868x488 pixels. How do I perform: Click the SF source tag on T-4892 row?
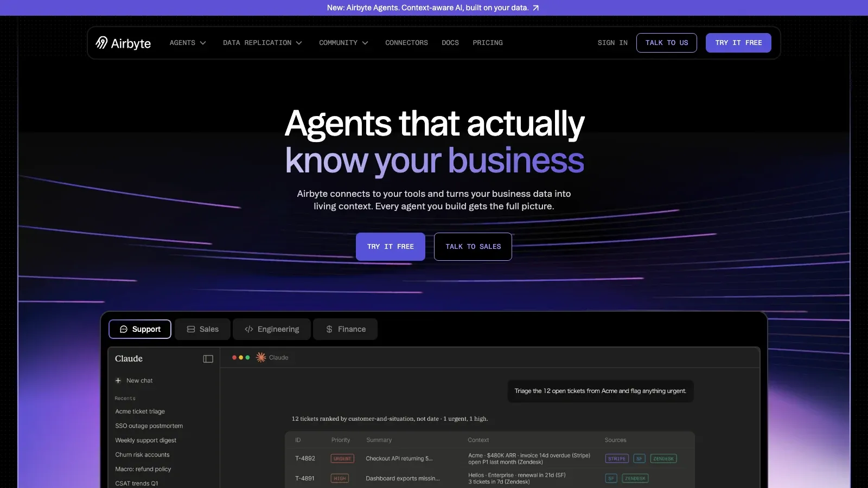coord(639,459)
